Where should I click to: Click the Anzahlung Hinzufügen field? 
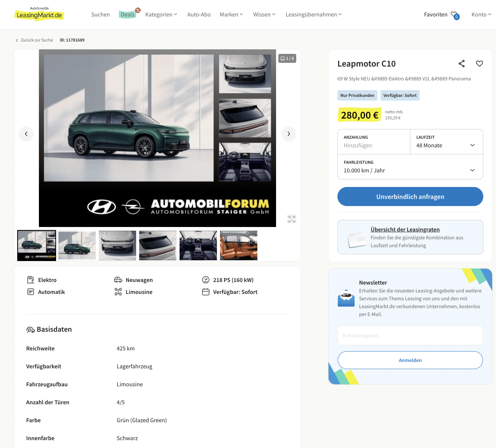coord(374,142)
